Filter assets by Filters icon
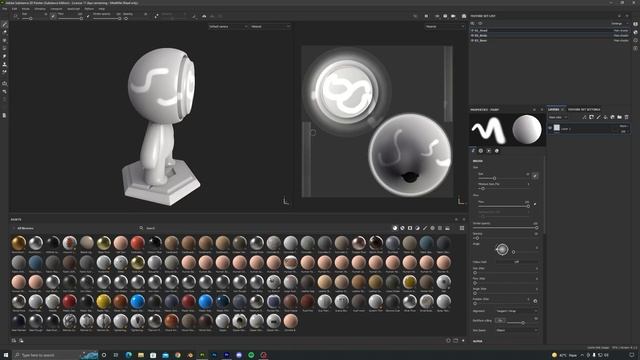This screenshot has width=640, height=360. [x=417, y=228]
